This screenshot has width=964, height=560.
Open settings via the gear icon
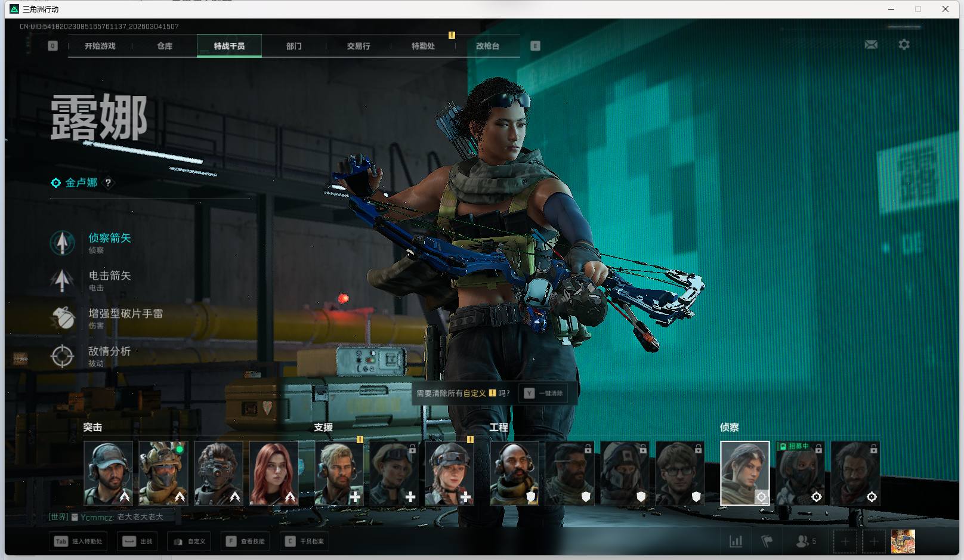click(x=904, y=45)
